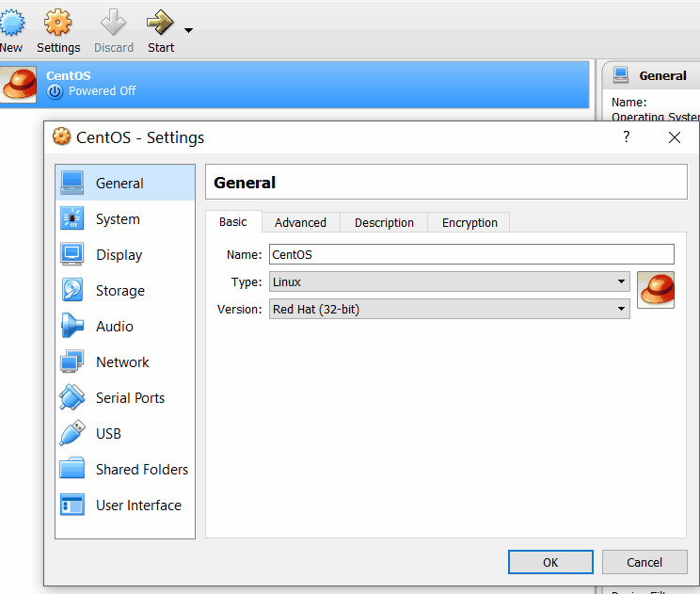Open the User Interface settings icon
Viewport: 700px width, 594px height.
point(72,505)
